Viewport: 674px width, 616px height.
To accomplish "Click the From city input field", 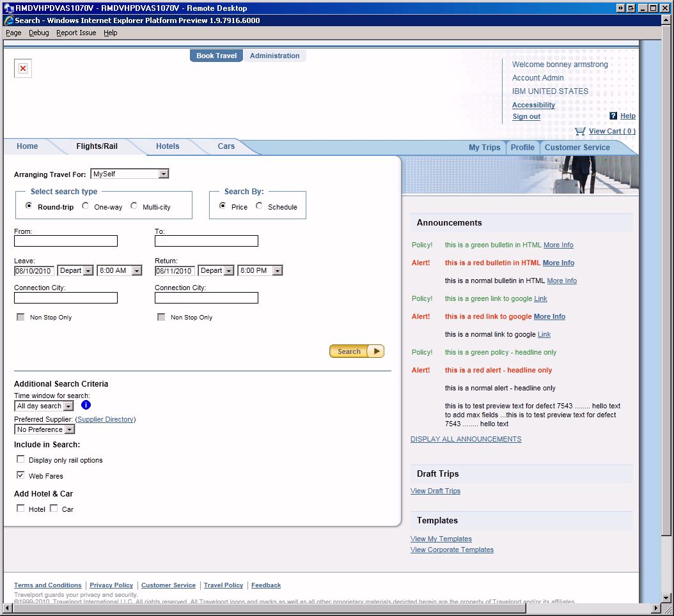I will (66, 241).
